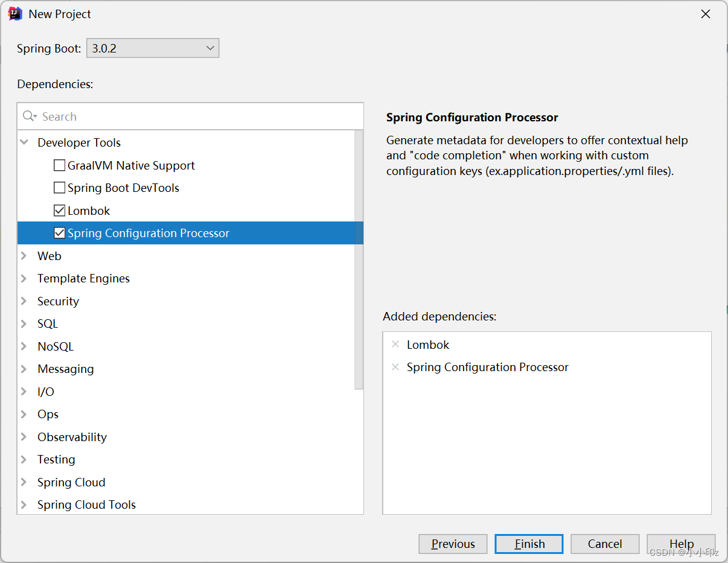The width and height of the screenshot is (728, 563).
Task: Select the Spring Cloud tree label
Action: click(71, 482)
